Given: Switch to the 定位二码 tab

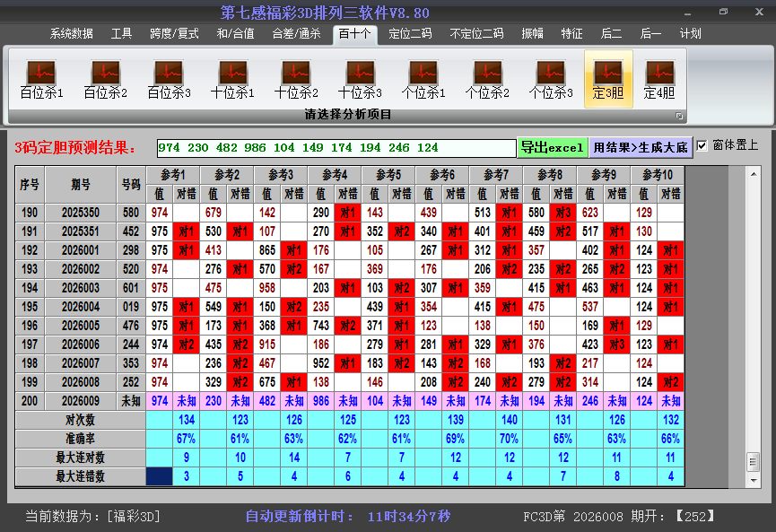Looking at the screenshot, I should (x=410, y=33).
